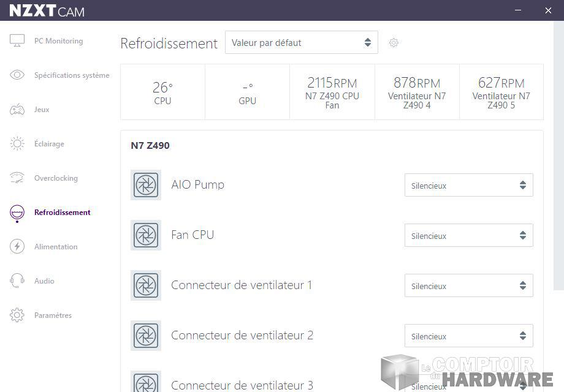Change the Fan CPU Silencieux mode dropdown
The height and width of the screenshot is (392, 564).
468,235
